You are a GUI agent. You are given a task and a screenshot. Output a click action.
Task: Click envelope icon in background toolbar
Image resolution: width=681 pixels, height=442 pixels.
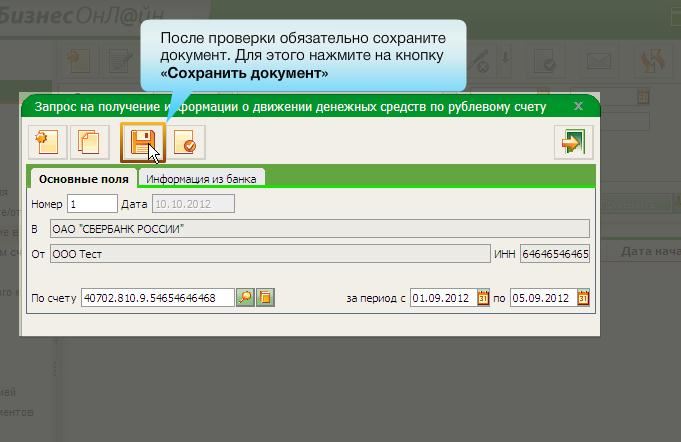coord(598,61)
